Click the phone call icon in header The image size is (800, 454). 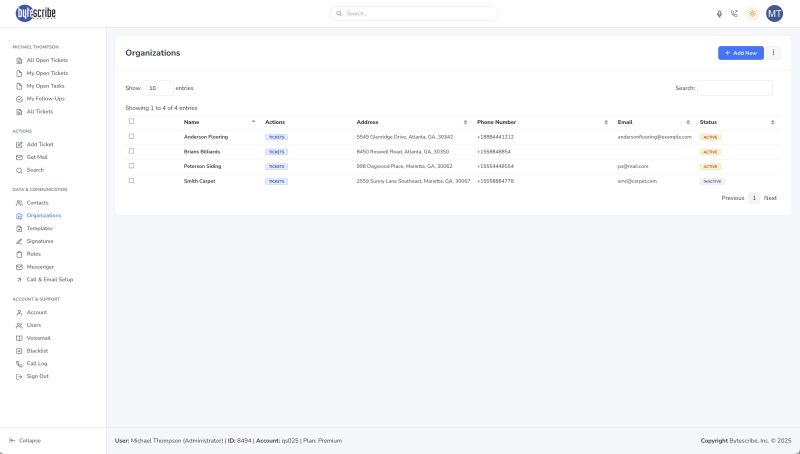(x=734, y=14)
